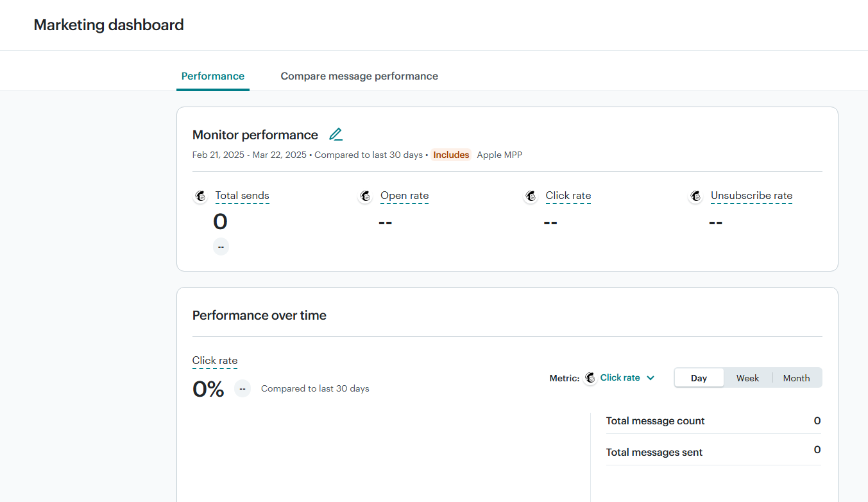Click the Unsubscribe rate metric label
The image size is (868, 502).
point(751,196)
